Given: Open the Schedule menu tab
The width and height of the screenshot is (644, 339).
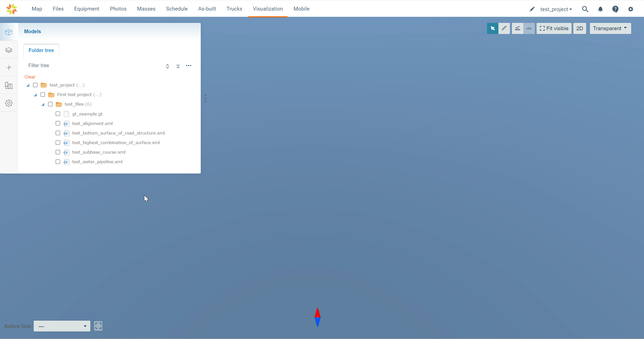Looking at the screenshot, I should coord(177,9).
